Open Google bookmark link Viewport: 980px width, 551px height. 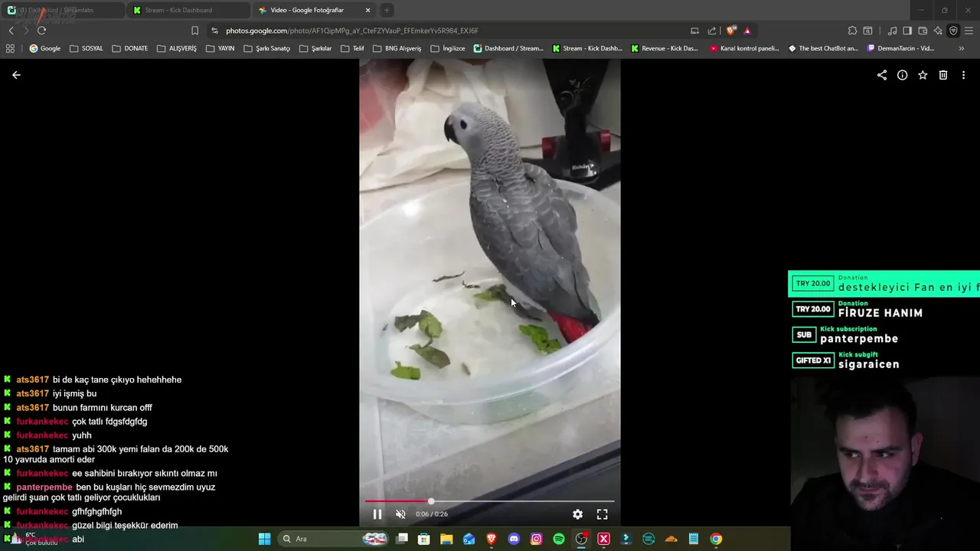point(44,48)
